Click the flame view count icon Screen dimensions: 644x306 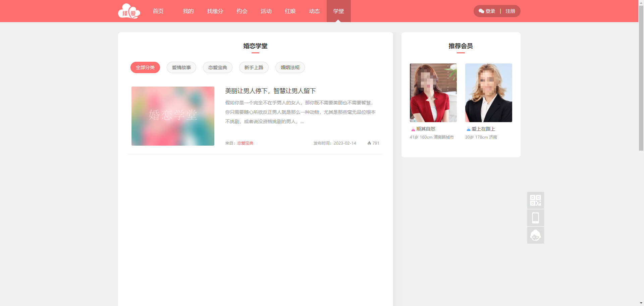[x=369, y=143]
